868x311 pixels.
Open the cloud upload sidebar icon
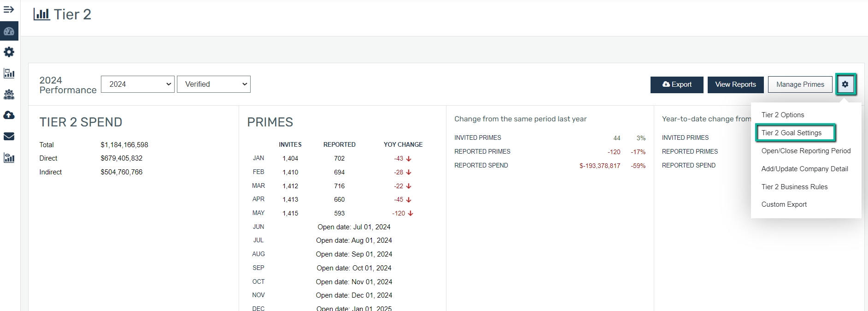pyautogui.click(x=9, y=115)
